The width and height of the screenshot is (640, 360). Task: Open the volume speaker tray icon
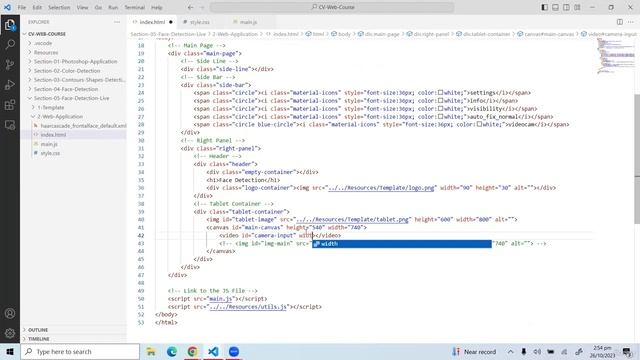(537, 352)
